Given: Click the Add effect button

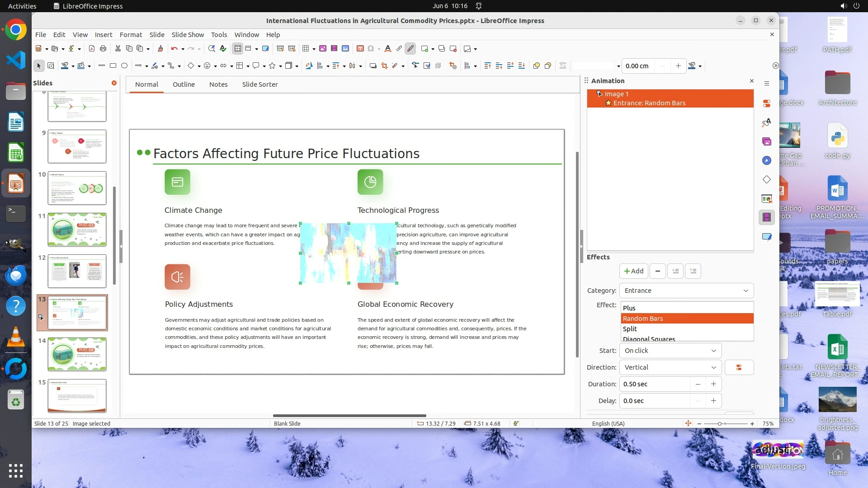Looking at the screenshot, I should [x=633, y=271].
